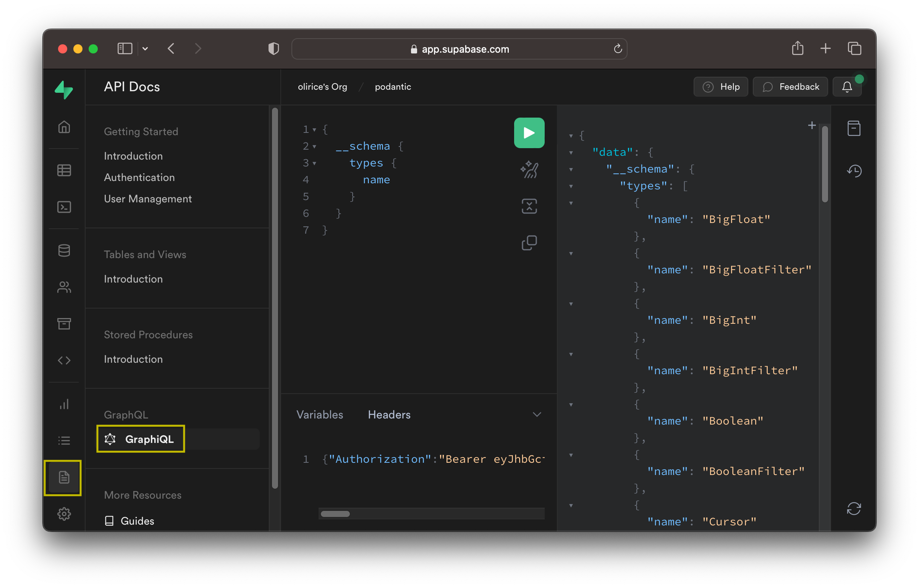
Task: Open the Feedback button
Action: click(x=790, y=87)
